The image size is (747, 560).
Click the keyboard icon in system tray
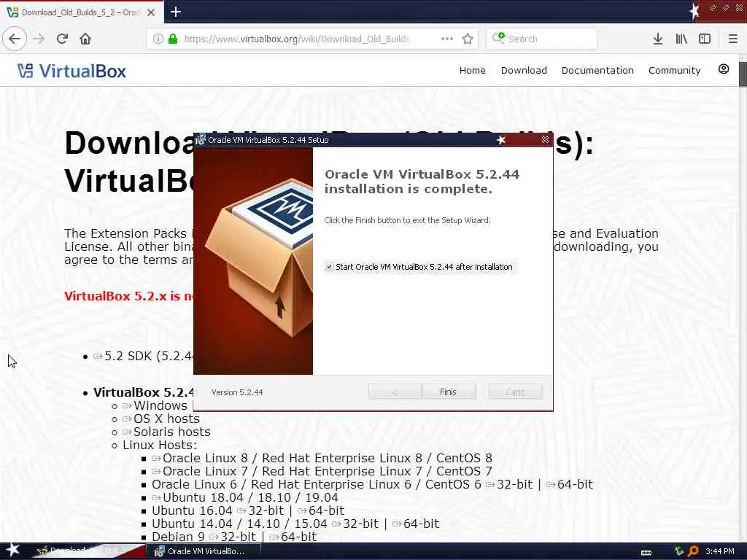pos(646,552)
